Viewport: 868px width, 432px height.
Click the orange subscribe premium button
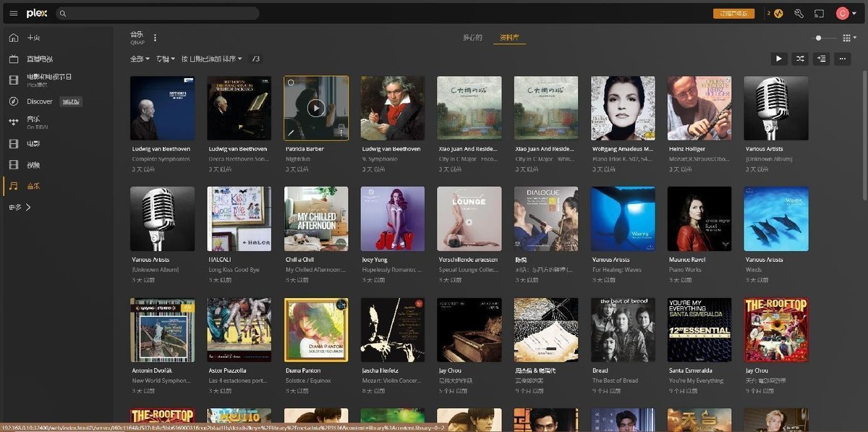733,13
